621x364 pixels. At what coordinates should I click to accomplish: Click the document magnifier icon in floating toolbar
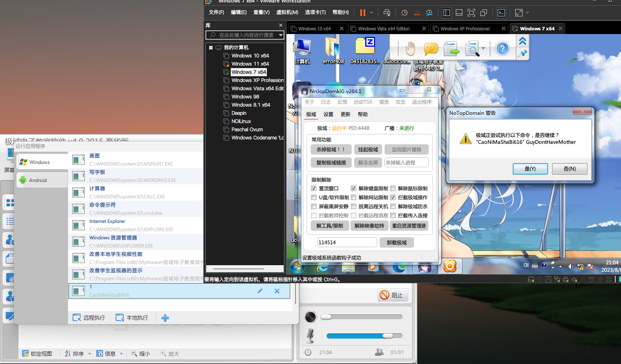coord(472,49)
